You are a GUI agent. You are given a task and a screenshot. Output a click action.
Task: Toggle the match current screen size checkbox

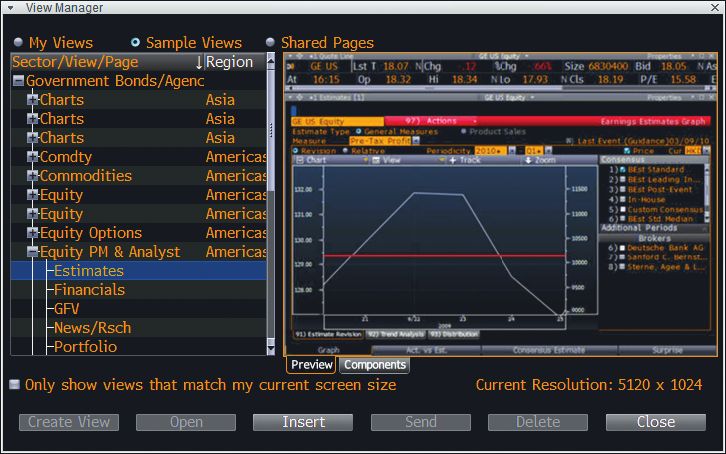coord(15,385)
